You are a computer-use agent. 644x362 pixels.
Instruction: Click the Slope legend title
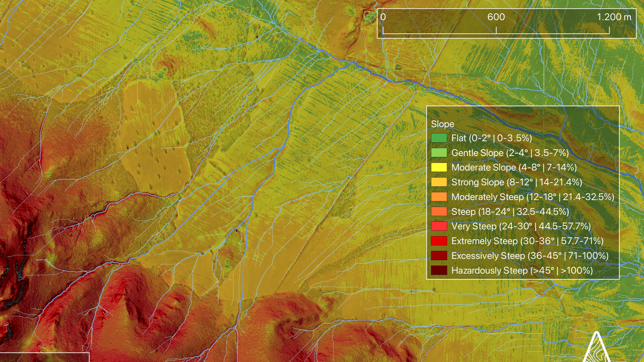[x=442, y=124]
